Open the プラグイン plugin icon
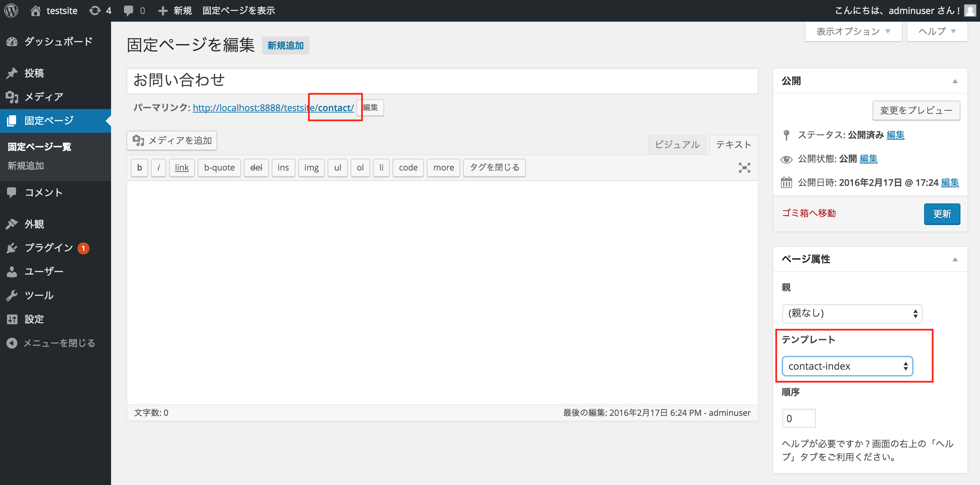Image resolution: width=980 pixels, height=485 pixels. coord(12,247)
